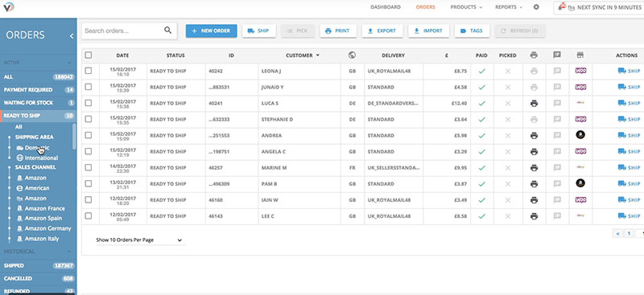
Task: Click the Ship toolbar button
Action: pos(258,31)
